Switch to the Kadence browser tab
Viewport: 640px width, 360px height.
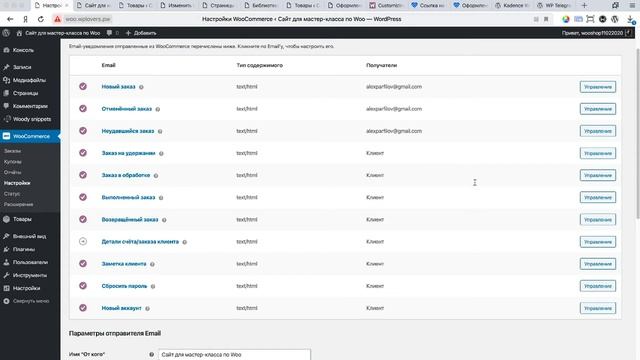point(511,5)
